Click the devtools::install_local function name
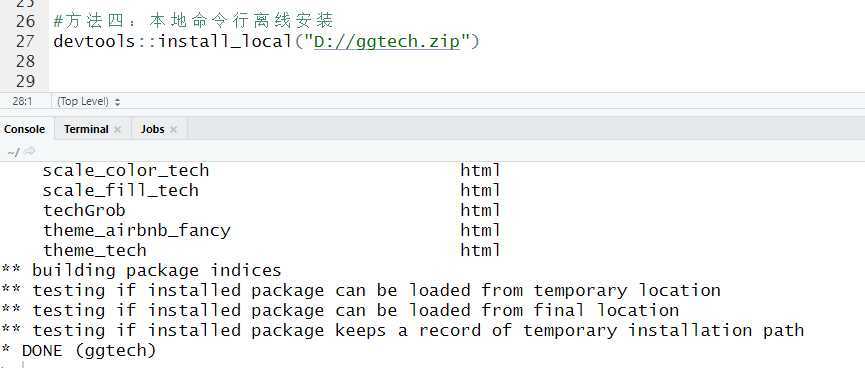Image resolution: width=865 pixels, height=368 pixels. point(172,41)
